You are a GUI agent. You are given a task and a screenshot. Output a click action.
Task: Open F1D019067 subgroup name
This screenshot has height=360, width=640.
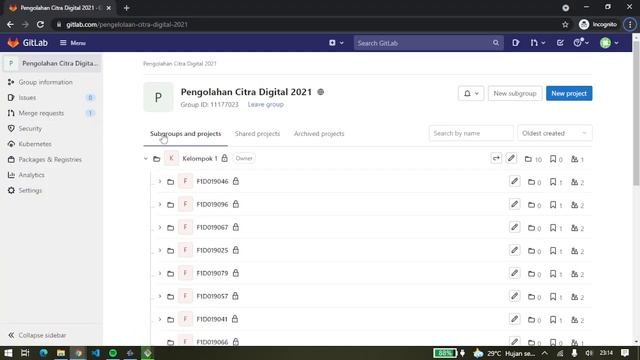[212, 227]
